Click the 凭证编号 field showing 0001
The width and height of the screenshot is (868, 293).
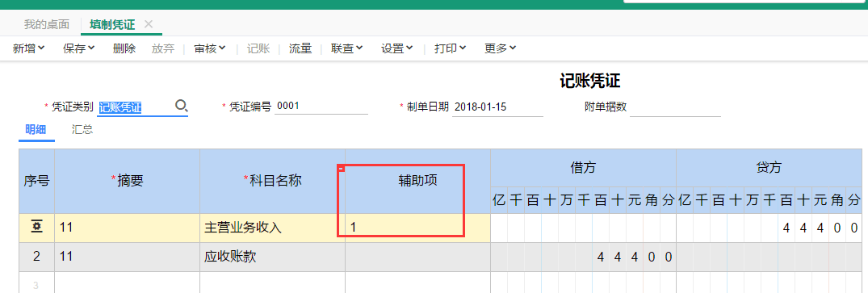pyautogui.click(x=321, y=107)
